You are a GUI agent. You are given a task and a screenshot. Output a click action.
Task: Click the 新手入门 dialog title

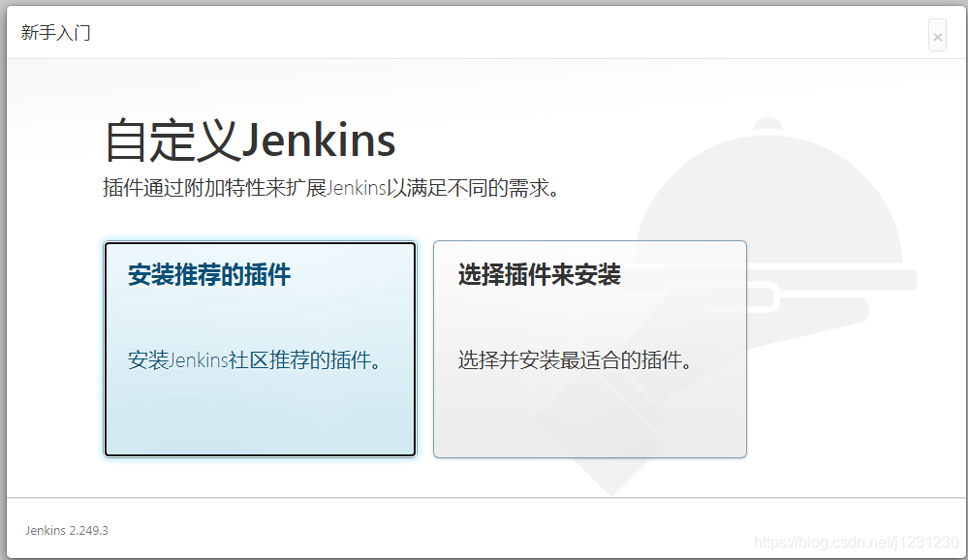pos(55,33)
